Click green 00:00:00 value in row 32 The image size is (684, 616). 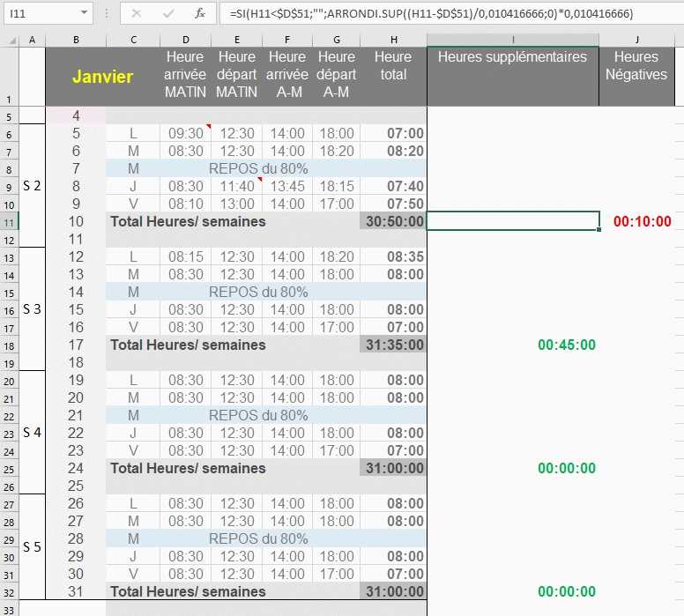pos(566,592)
